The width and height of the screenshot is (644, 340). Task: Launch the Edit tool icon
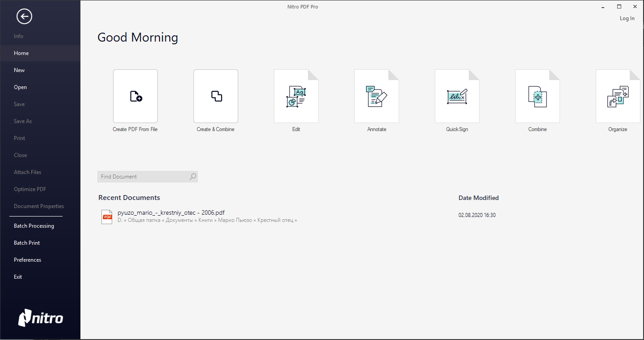coord(296,96)
